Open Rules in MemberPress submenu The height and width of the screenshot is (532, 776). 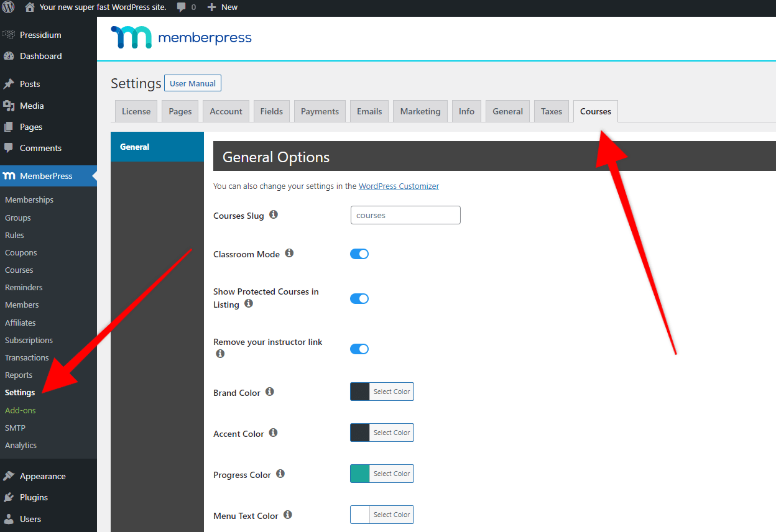(14, 235)
